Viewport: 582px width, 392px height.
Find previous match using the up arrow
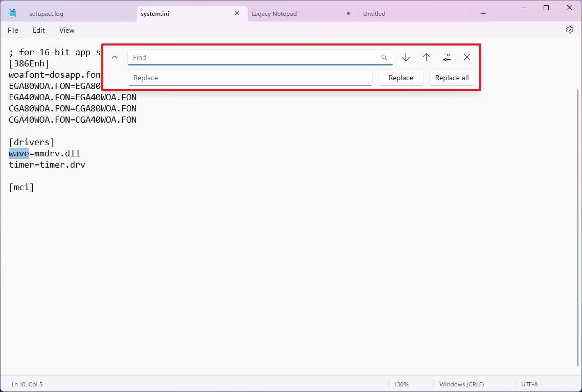[x=426, y=57]
